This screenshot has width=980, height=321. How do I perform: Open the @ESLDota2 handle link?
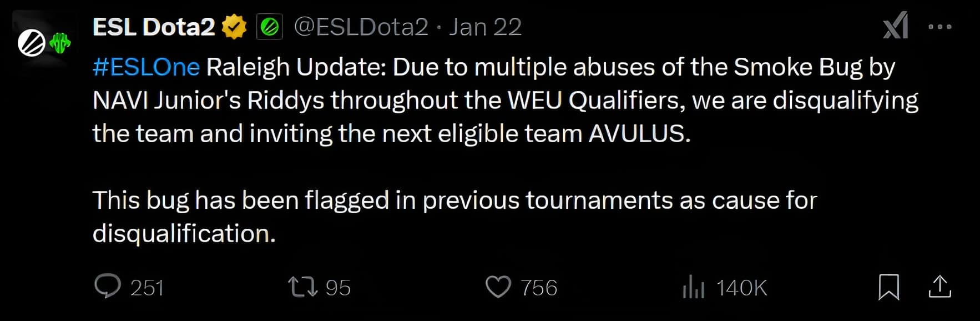tap(361, 27)
